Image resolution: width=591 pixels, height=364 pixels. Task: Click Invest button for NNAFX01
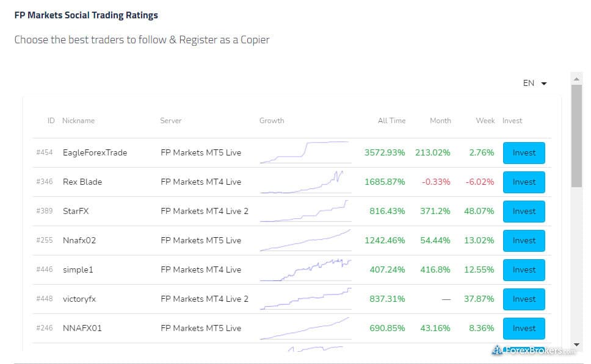pyautogui.click(x=523, y=329)
